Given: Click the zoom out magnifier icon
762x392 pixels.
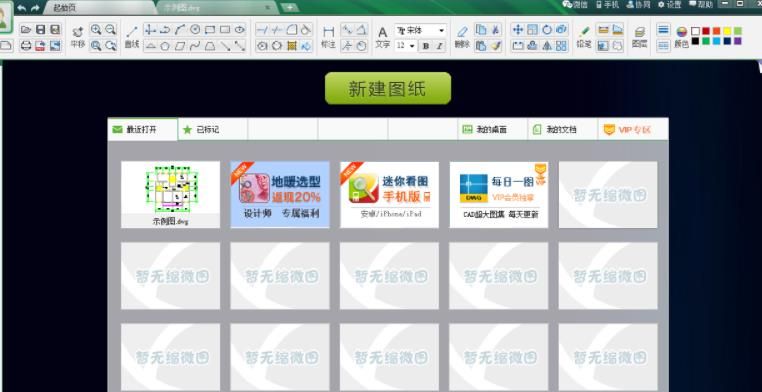Looking at the screenshot, I should click(x=111, y=30).
